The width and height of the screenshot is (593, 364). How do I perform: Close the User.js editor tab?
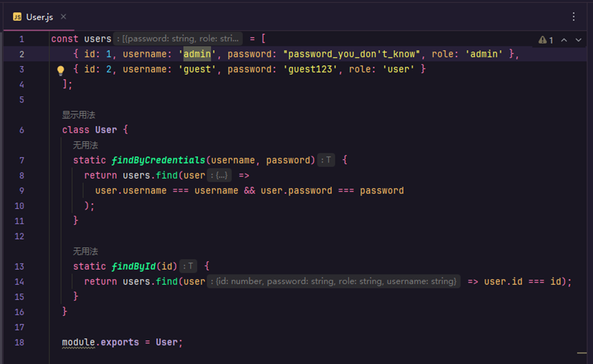[x=63, y=17]
